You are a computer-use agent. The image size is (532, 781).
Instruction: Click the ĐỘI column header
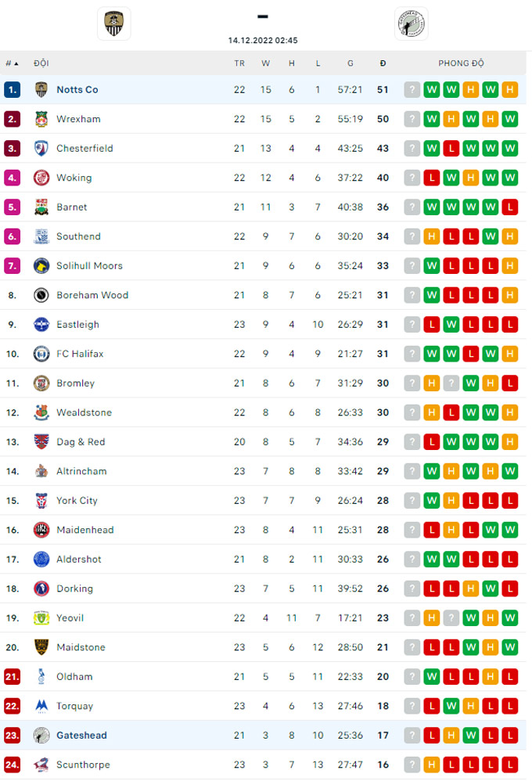tap(41, 63)
